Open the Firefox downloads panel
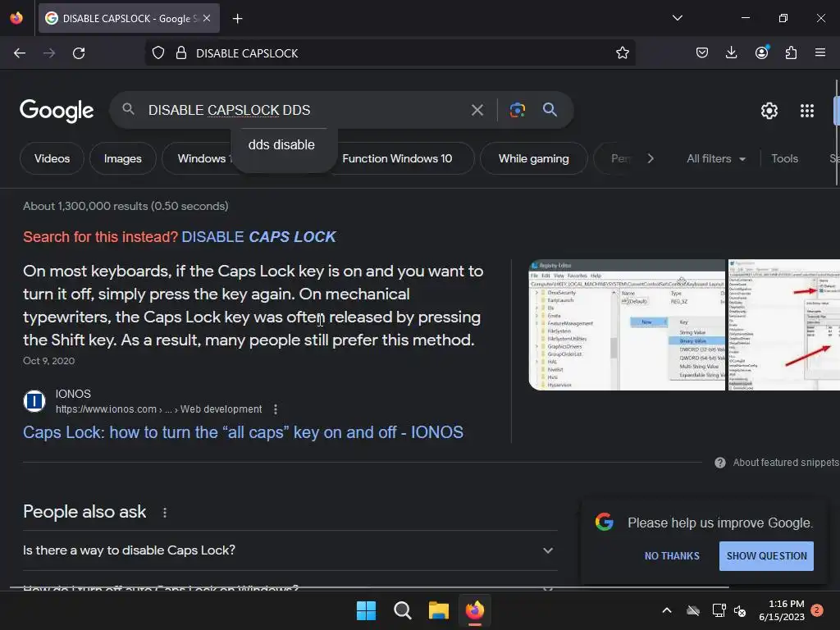Image resolution: width=840 pixels, height=630 pixels. pos(731,52)
